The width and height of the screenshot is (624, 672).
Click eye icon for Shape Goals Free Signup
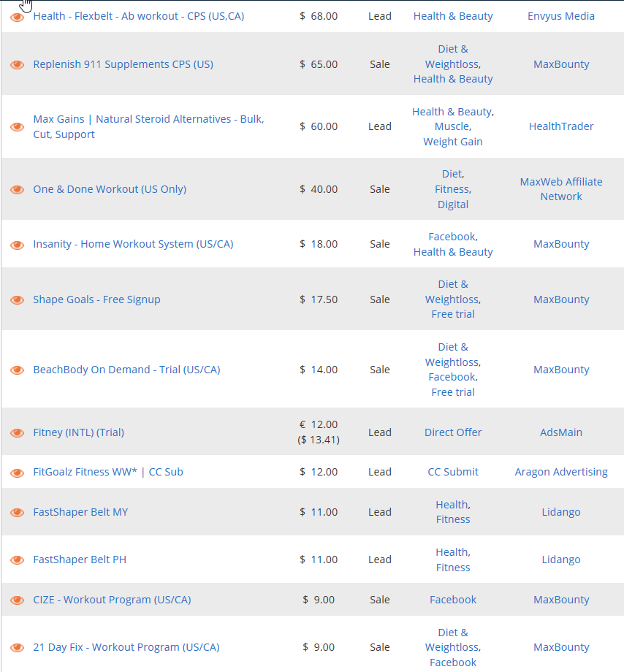tap(17, 300)
